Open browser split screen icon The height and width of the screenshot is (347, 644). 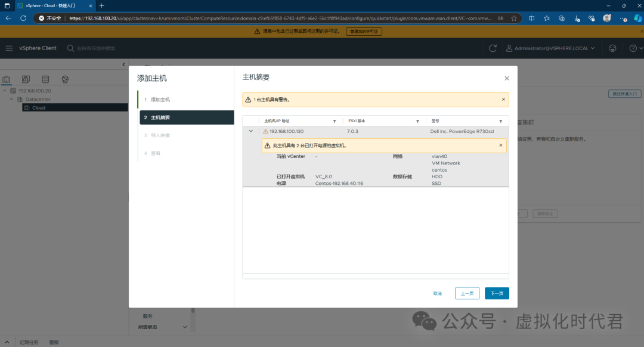[x=531, y=18]
